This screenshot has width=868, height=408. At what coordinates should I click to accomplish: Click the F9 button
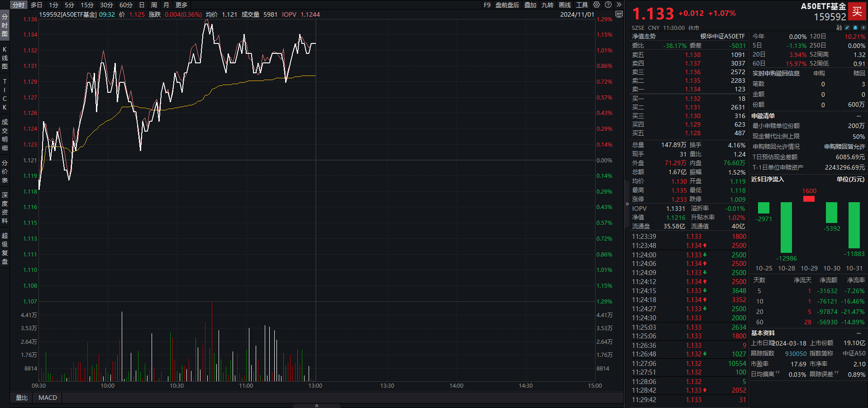[x=487, y=5]
